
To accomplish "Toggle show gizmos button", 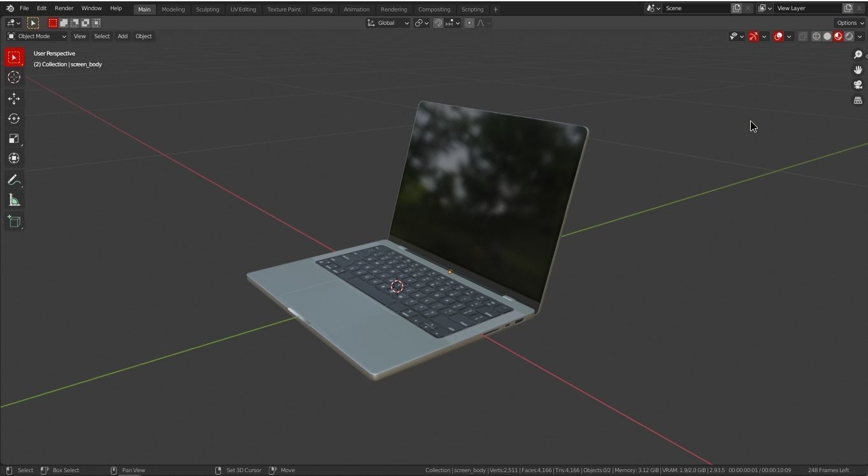I will click(x=753, y=36).
